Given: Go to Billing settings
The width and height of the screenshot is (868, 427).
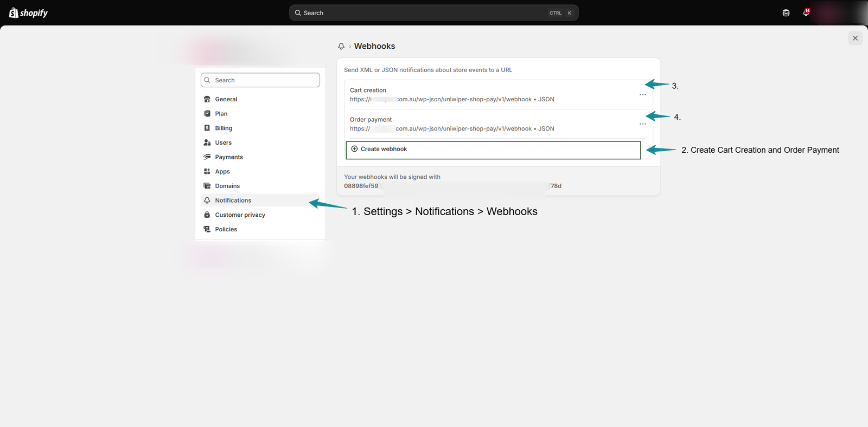Looking at the screenshot, I should point(260,128).
